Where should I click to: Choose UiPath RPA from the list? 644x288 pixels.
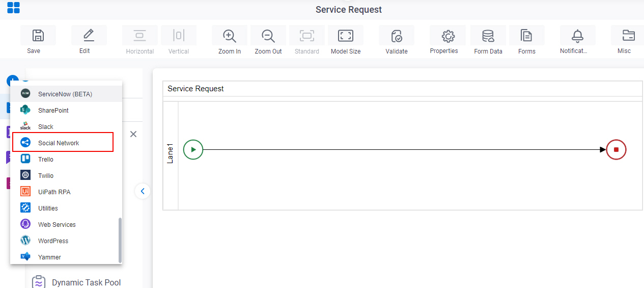click(66, 192)
